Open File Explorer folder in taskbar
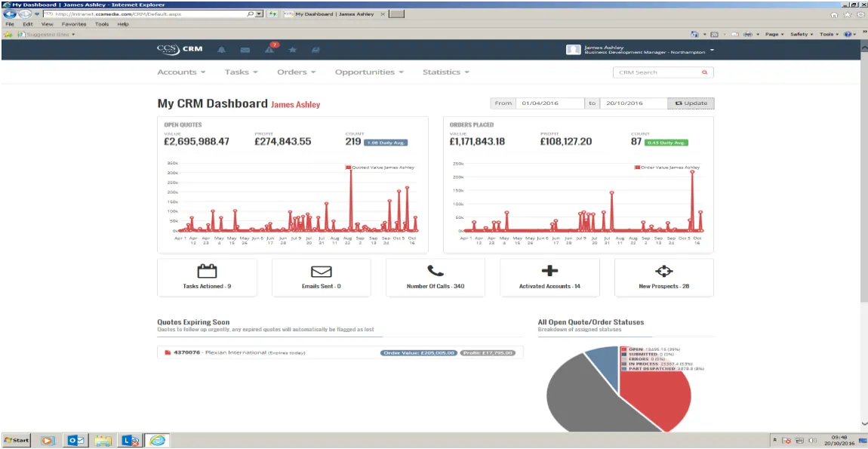The height and width of the screenshot is (449, 868). point(103,441)
